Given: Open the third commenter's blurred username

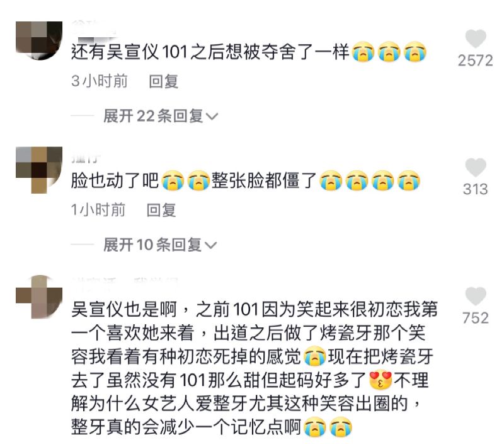Looking at the screenshot, I should (x=125, y=281).
